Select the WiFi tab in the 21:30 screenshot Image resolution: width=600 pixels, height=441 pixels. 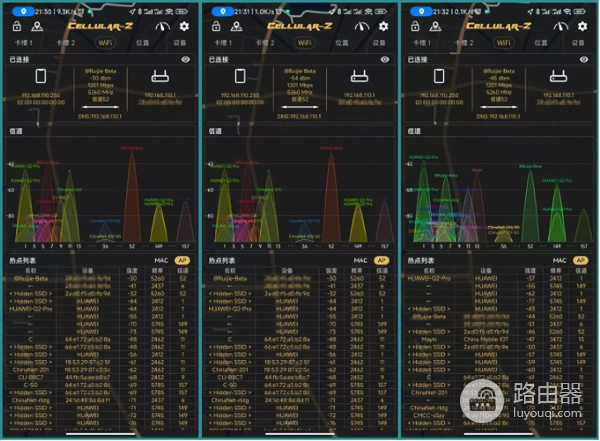tap(105, 42)
